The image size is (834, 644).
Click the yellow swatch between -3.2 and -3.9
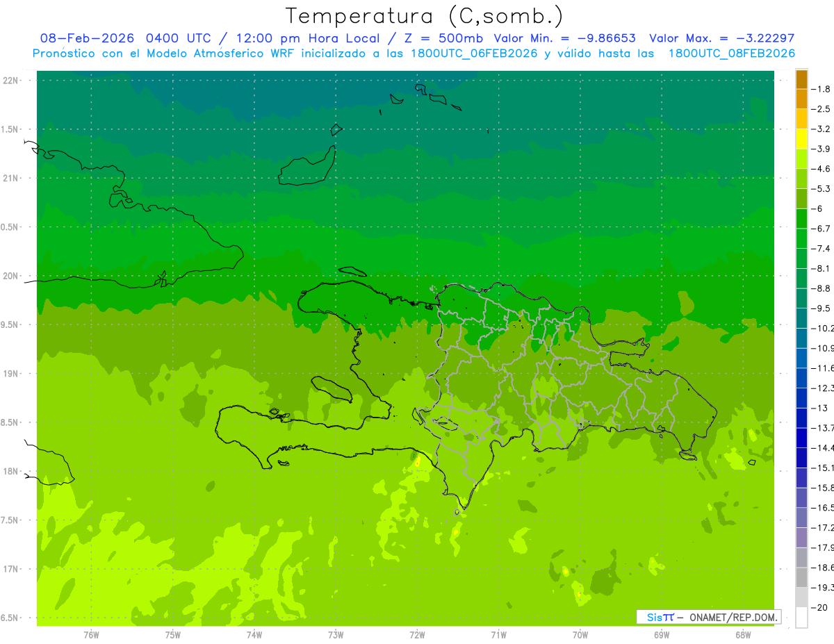[801, 139]
